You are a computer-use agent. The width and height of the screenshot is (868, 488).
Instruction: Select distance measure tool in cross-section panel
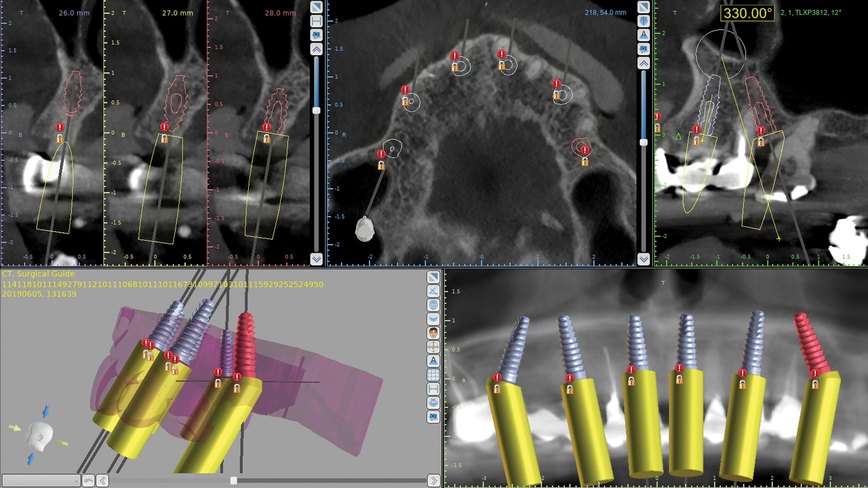[x=316, y=21]
